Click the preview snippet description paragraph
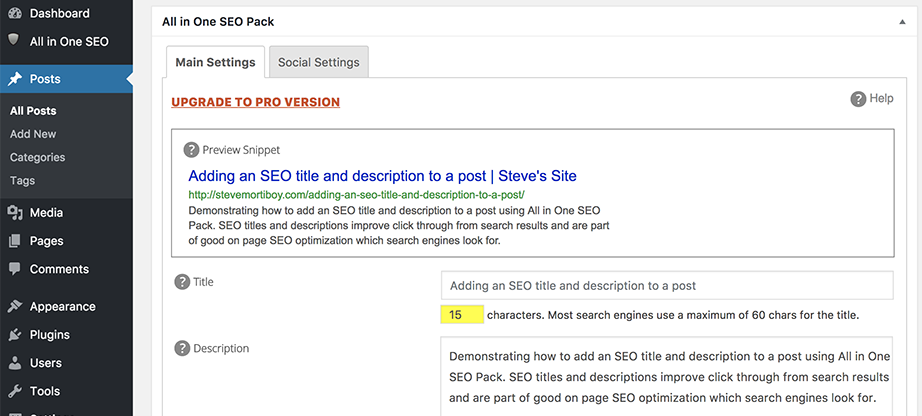The width and height of the screenshot is (922, 416). 399,225
